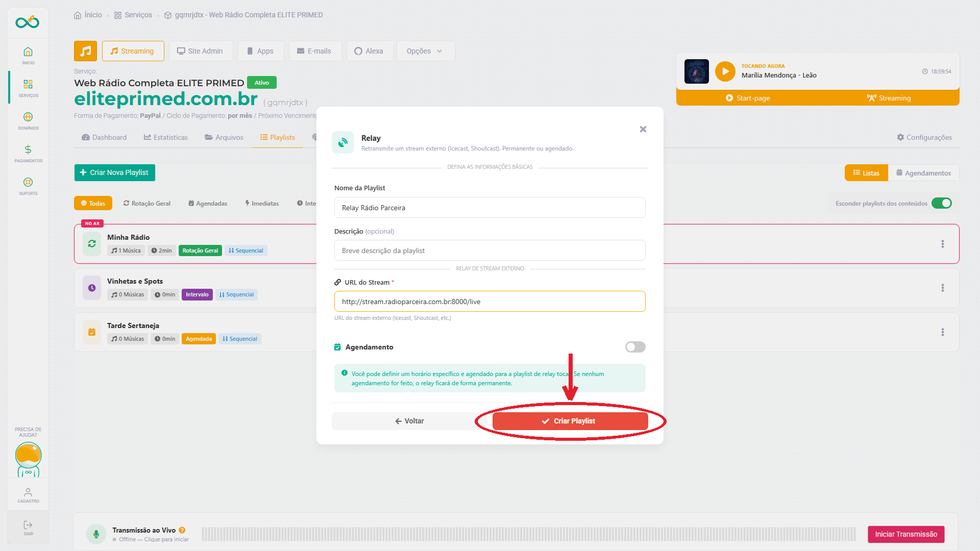This screenshot has height=551, width=980.
Task: Go to Início breadcrumb
Action: coord(88,15)
